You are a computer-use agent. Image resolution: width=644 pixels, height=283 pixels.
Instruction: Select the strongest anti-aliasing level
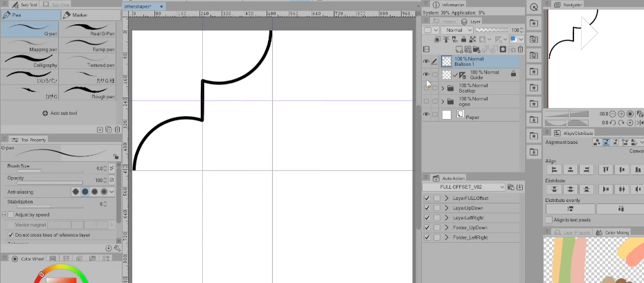pos(104,192)
